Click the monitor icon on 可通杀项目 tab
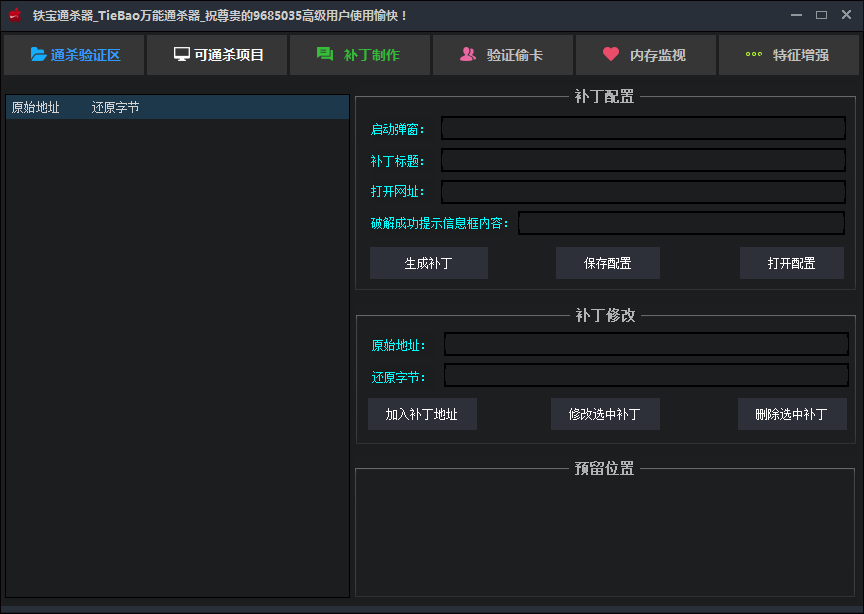 [x=181, y=55]
